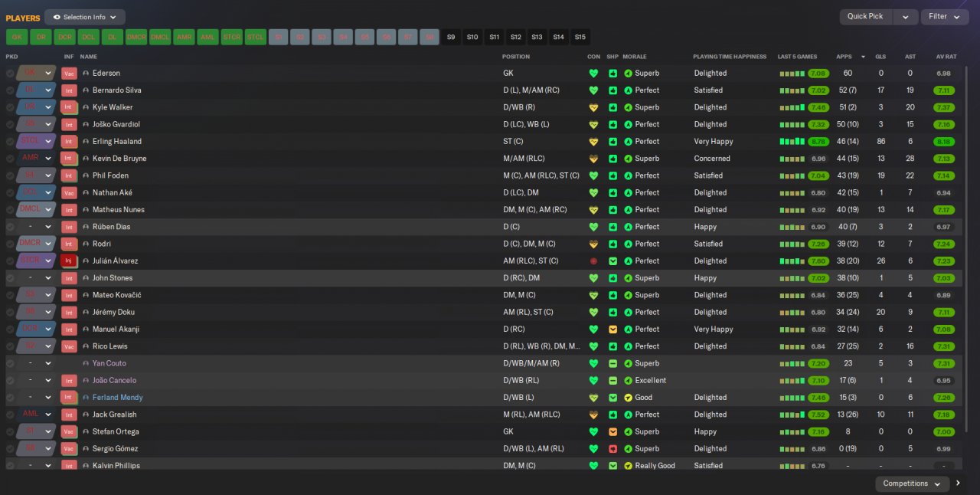Click Rodri's condition heart icon

coord(593,244)
